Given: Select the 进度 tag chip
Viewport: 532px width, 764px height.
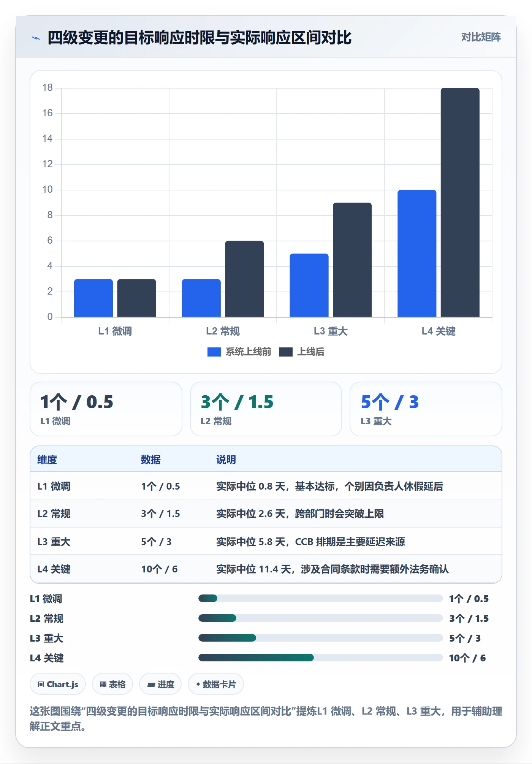Looking at the screenshot, I should click(160, 684).
